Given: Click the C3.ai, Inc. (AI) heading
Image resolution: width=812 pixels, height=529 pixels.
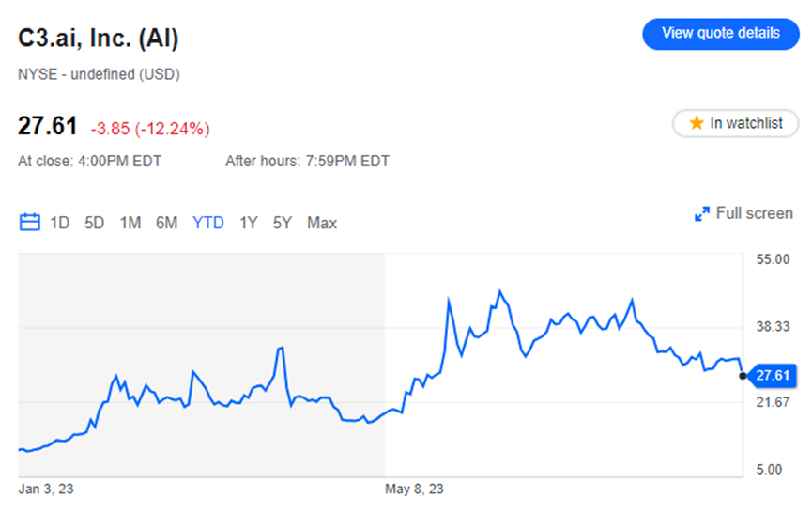Looking at the screenshot, I should tap(99, 39).
